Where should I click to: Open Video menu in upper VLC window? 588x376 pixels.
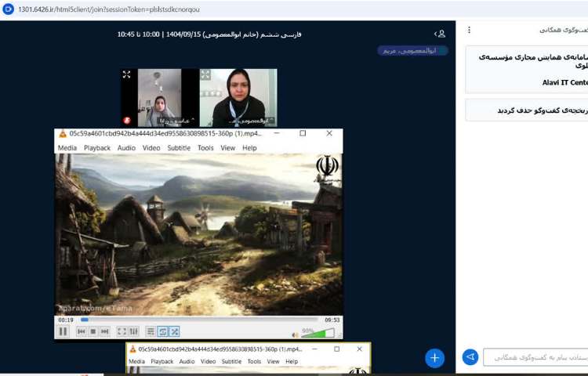tap(151, 148)
